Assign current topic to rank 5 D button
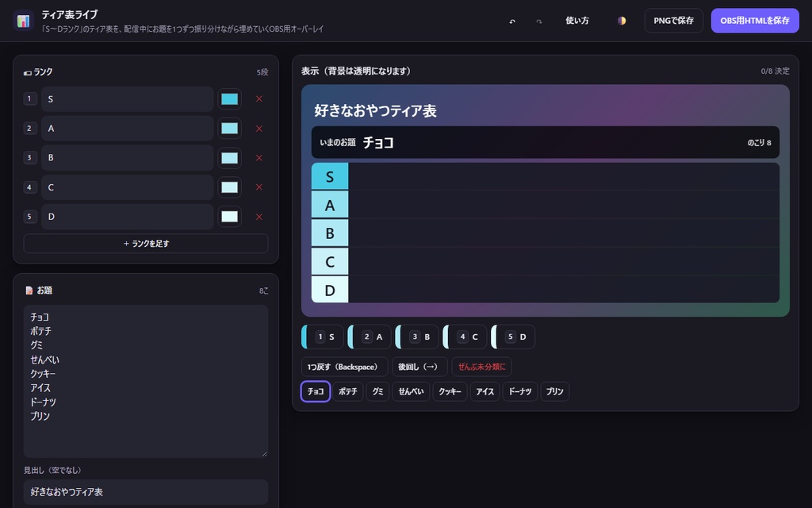The image size is (812, 508). (x=513, y=337)
